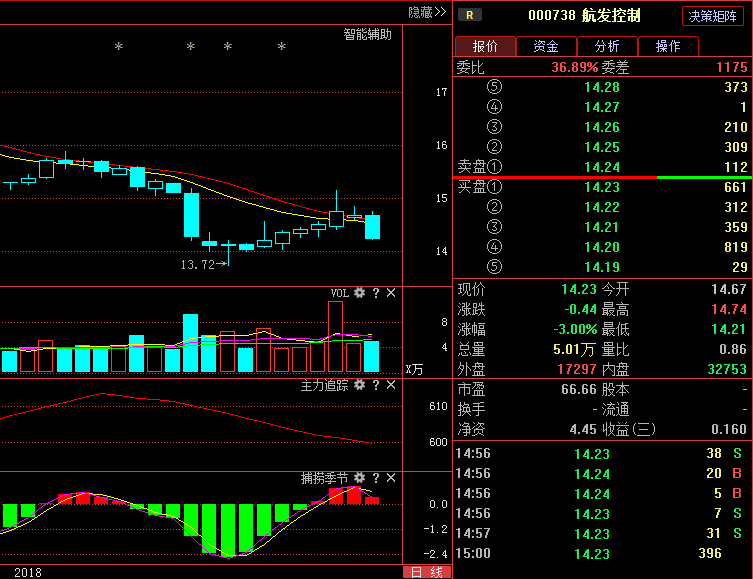Screen dimensions: 753x579
Task: Open the 分析 tab
Action: pyautogui.click(x=607, y=46)
